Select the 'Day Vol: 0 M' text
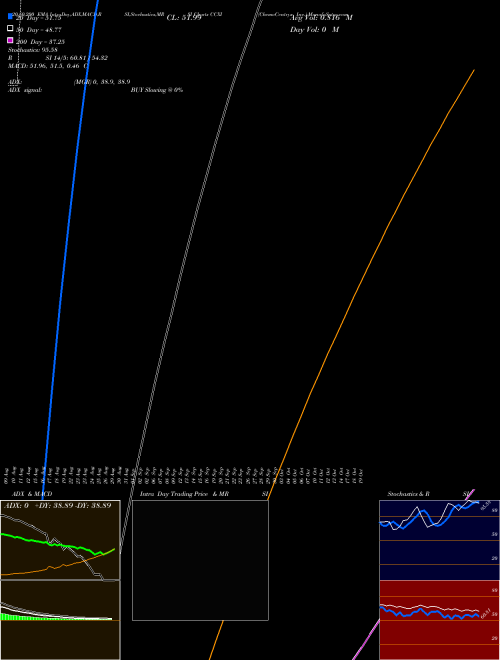 (314, 30)
